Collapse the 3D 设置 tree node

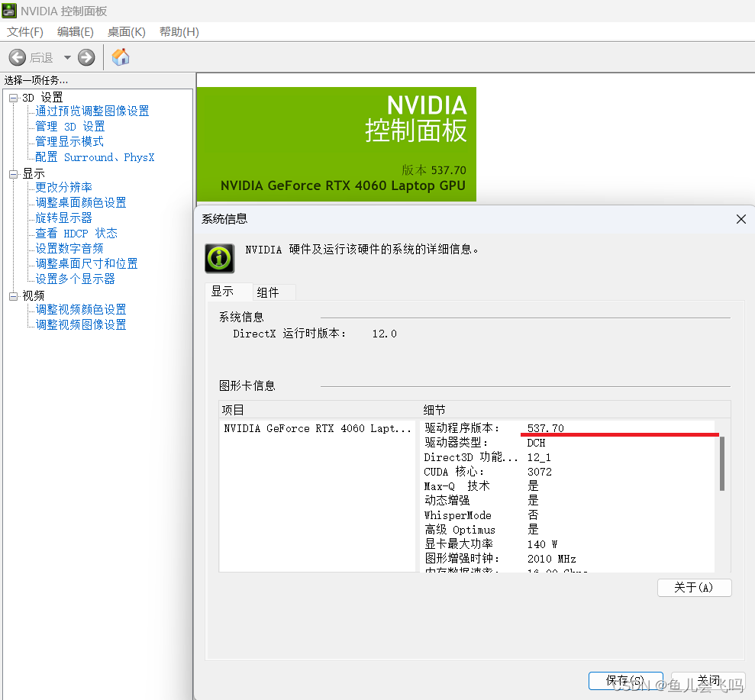point(14,98)
